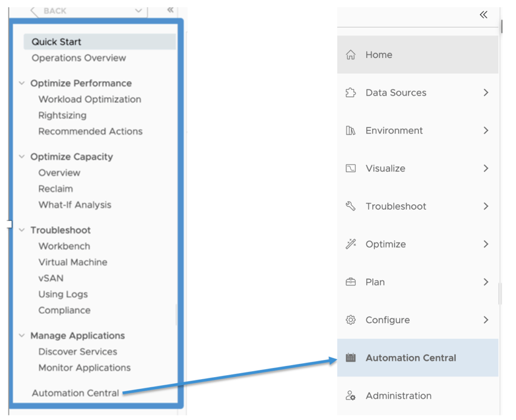Open What-If Analysis
The image size is (516, 420).
(75, 205)
